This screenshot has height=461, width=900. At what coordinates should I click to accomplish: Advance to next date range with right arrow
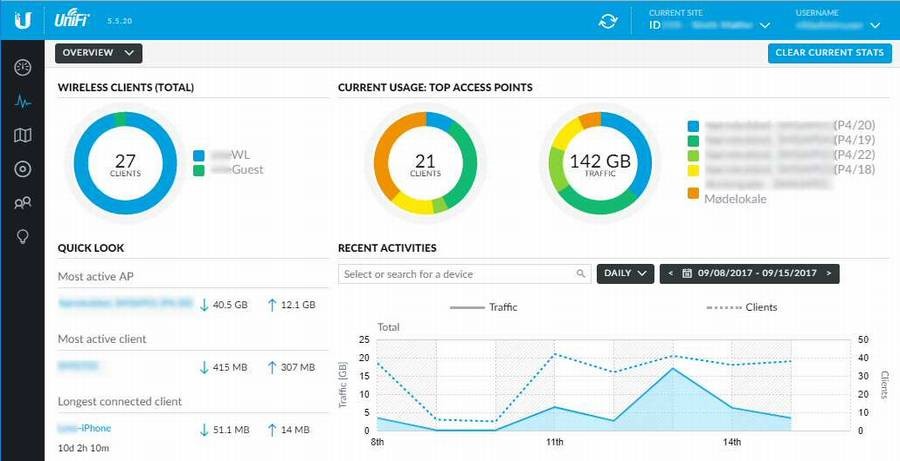(829, 273)
